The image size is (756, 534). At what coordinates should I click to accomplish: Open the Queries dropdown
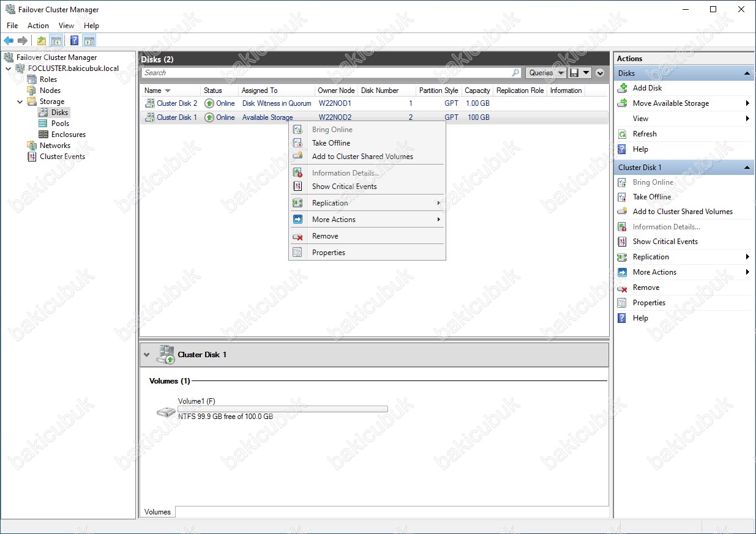[x=546, y=73]
